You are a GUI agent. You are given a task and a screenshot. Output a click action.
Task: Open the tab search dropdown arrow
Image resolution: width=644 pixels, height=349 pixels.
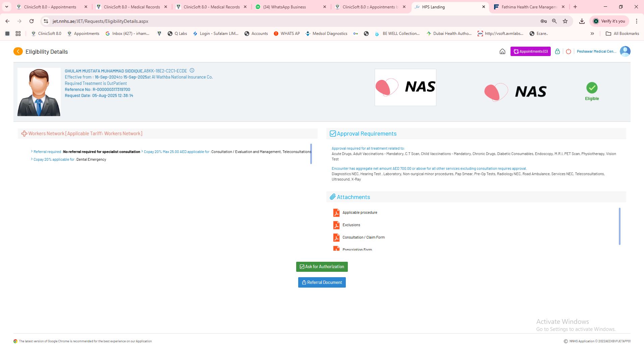pyautogui.click(x=7, y=7)
